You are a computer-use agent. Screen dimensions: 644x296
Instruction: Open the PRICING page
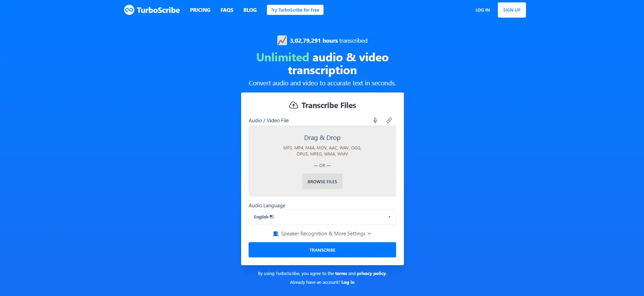[x=200, y=10]
